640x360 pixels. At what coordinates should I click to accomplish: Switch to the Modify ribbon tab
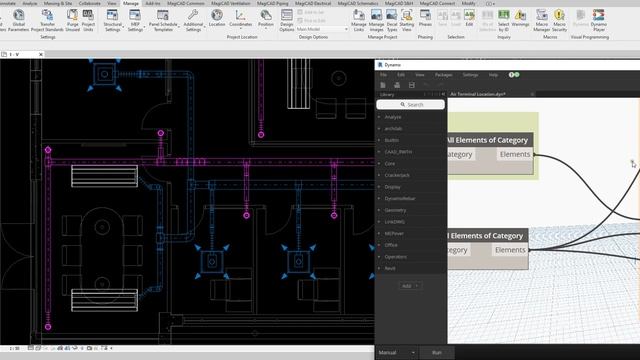point(468,3)
